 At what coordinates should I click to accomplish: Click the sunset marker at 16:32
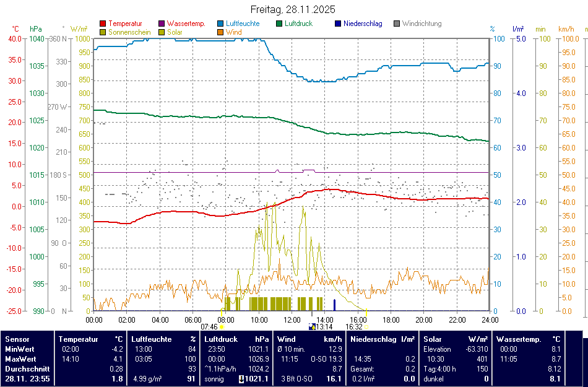[x=366, y=326]
